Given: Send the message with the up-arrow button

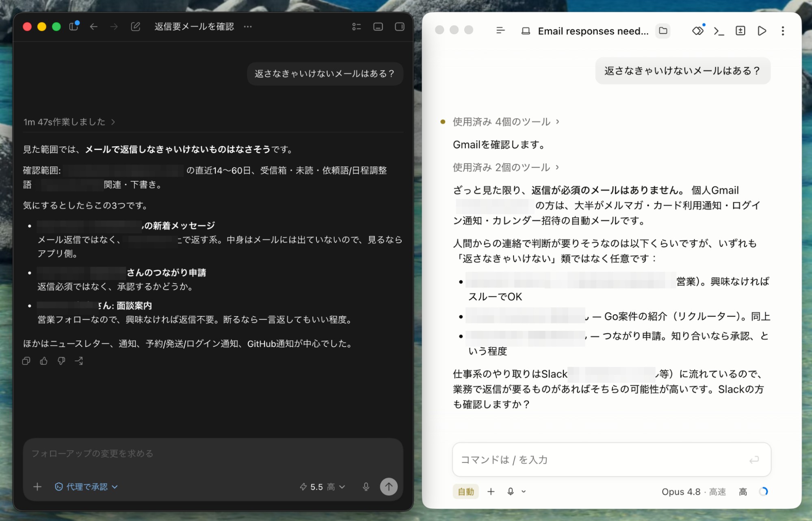Looking at the screenshot, I should [x=389, y=486].
